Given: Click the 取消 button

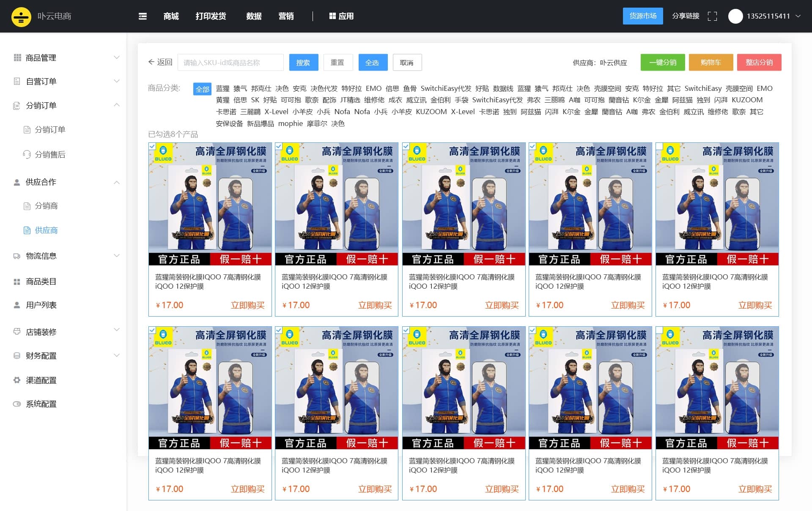Looking at the screenshot, I should tap(407, 63).
